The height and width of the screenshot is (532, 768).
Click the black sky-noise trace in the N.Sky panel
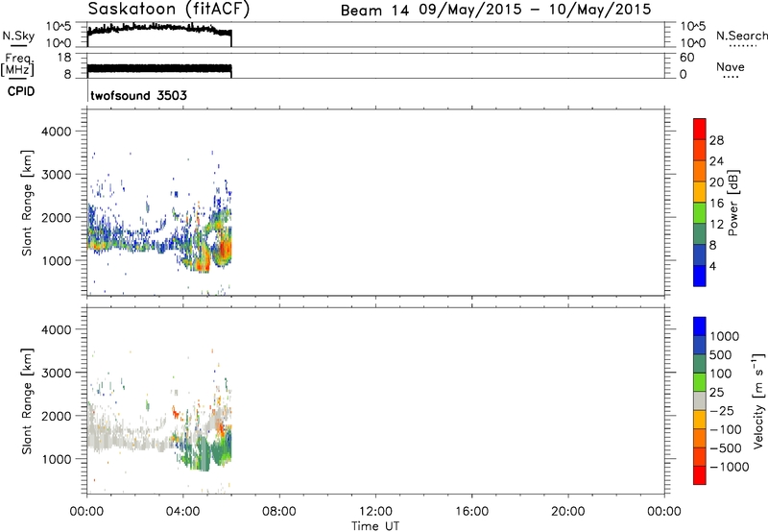159,29
